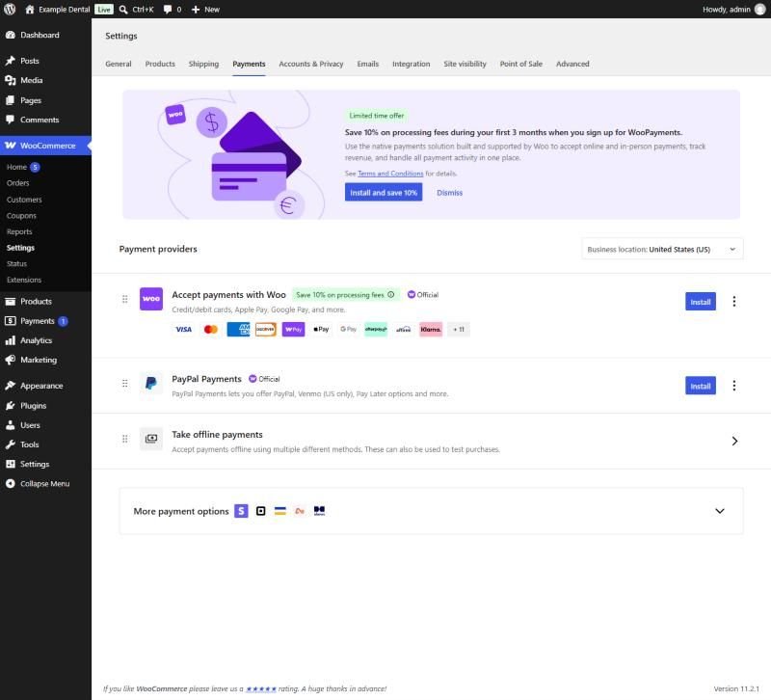
Task: Click the Stripe icon in More payment options
Action: tap(241, 511)
